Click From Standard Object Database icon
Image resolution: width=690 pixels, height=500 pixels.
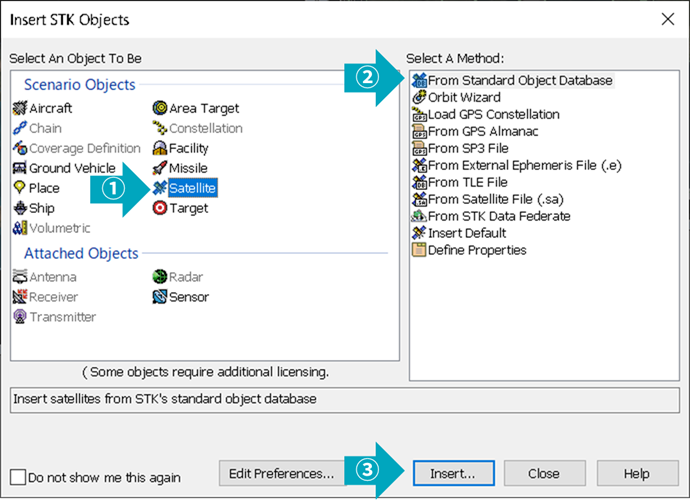[x=419, y=81]
